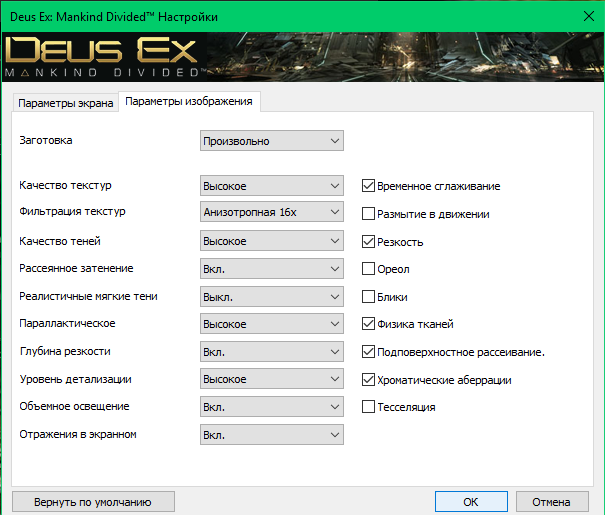Select the Параметры изображения tab
Viewport: 605px width, 515px height.
point(189,101)
